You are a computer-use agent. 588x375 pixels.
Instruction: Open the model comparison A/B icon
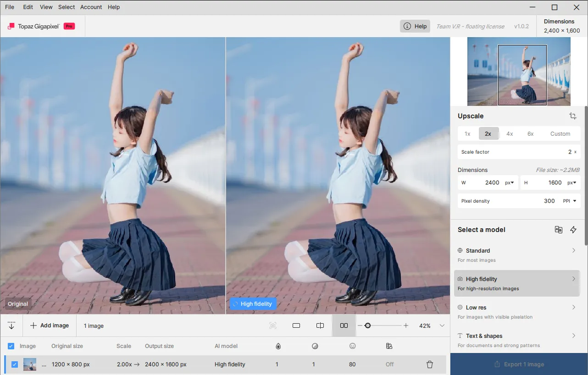[558, 230]
